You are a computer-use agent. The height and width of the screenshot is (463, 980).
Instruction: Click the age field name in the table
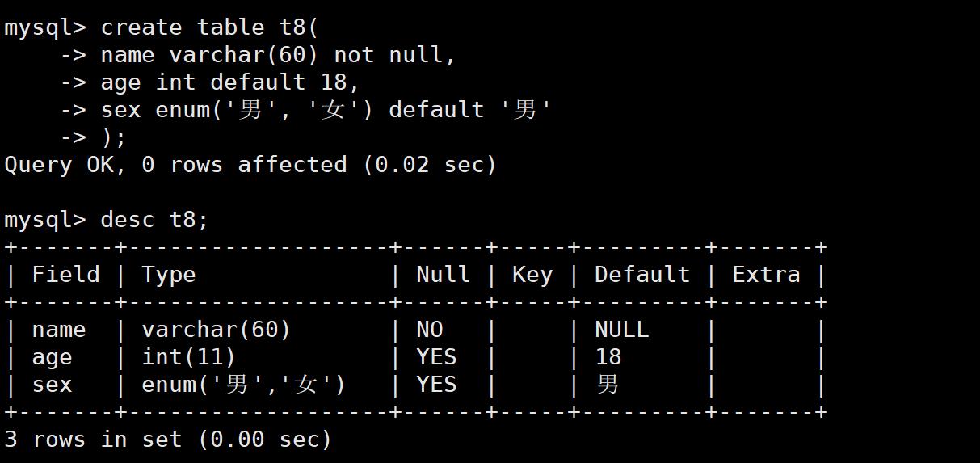(52, 357)
